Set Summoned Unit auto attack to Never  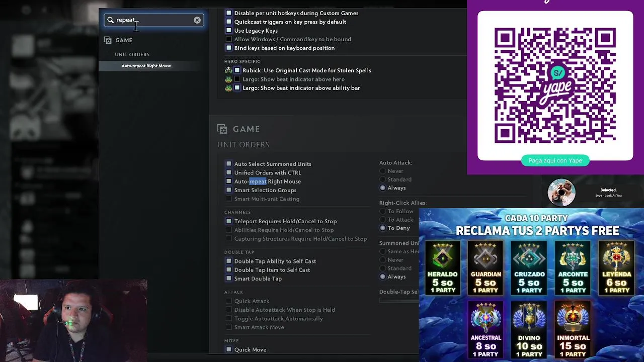[x=383, y=260]
